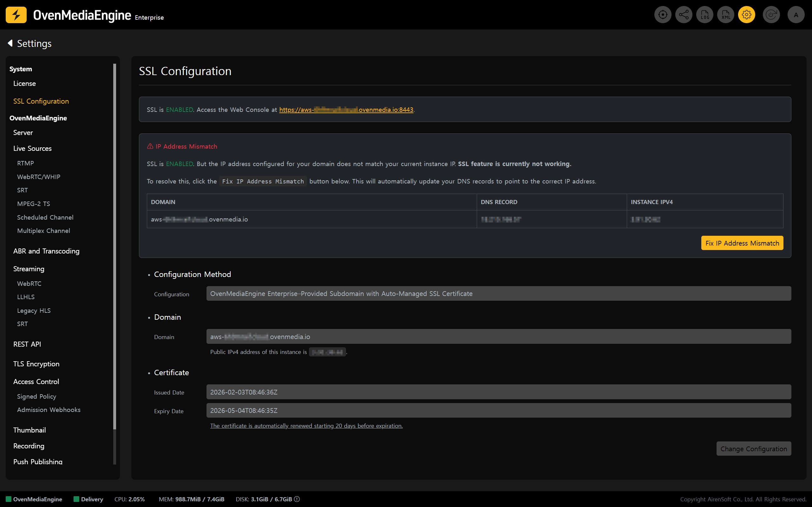Open the WebRTC/WHIP live source settings
The image size is (812, 507).
39,177
